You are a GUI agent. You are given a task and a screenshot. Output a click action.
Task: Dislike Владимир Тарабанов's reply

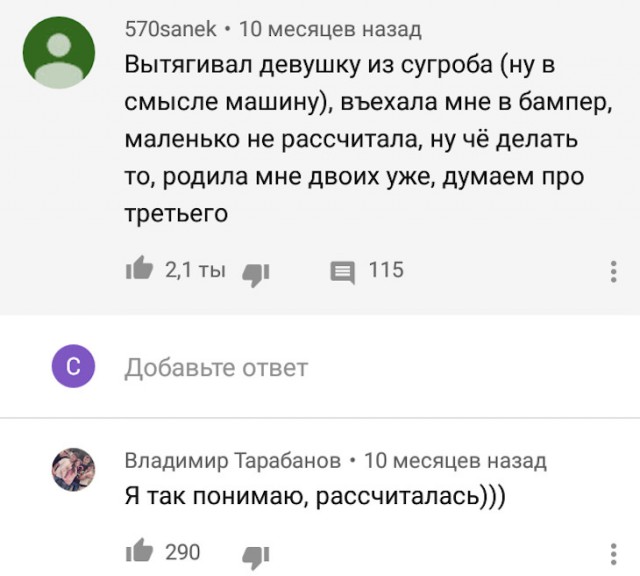[258, 553]
